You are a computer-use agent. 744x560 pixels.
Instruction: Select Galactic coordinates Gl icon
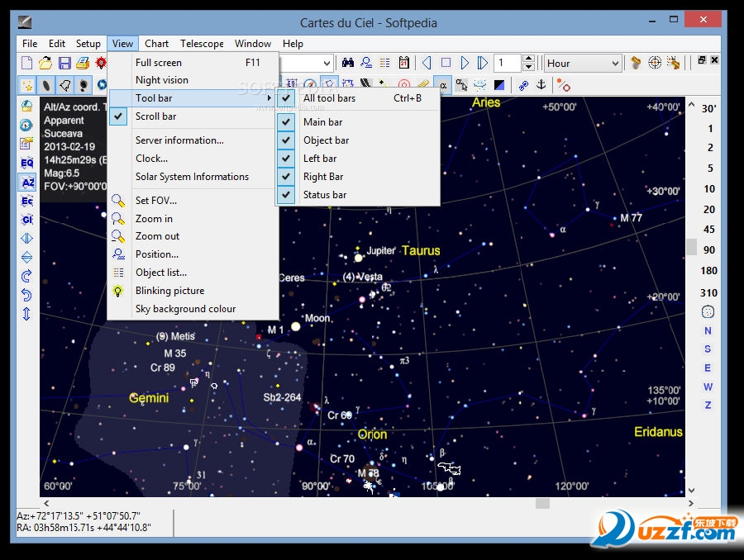tap(27, 220)
